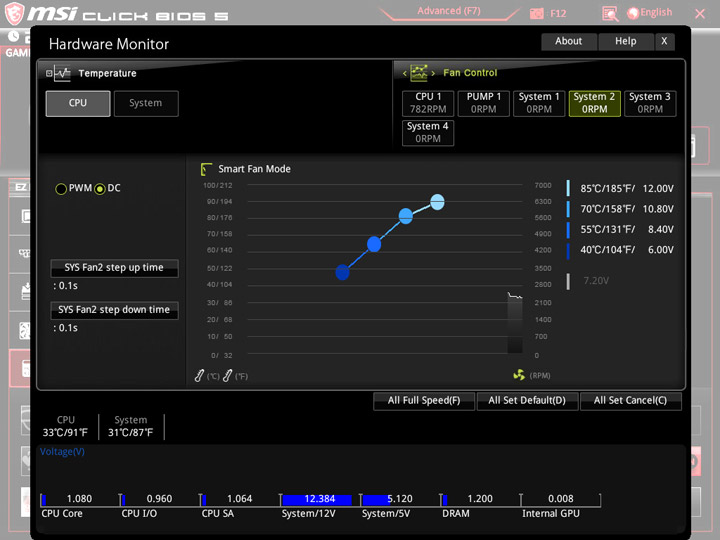This screenshot has height=540, width=720.
Task: Click the CPU 33°C/91°F reading
Action: 65,427
